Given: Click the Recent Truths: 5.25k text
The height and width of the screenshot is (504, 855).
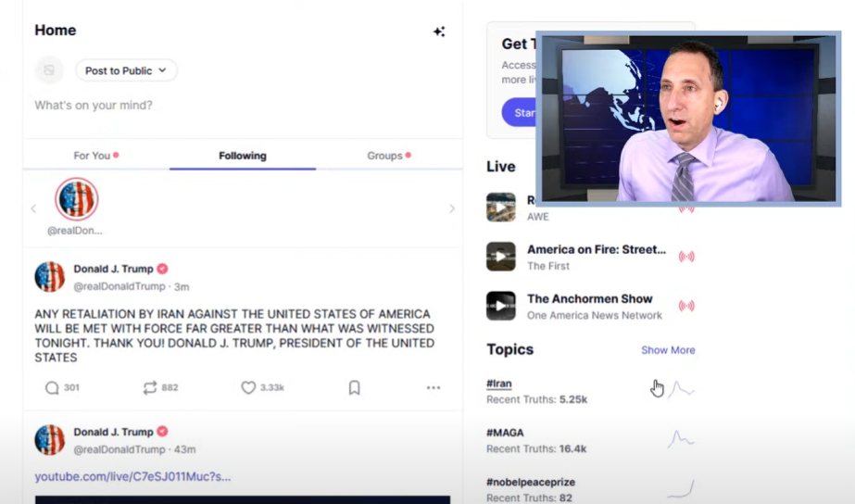Looking at the screenshot, I should [536, 400].
